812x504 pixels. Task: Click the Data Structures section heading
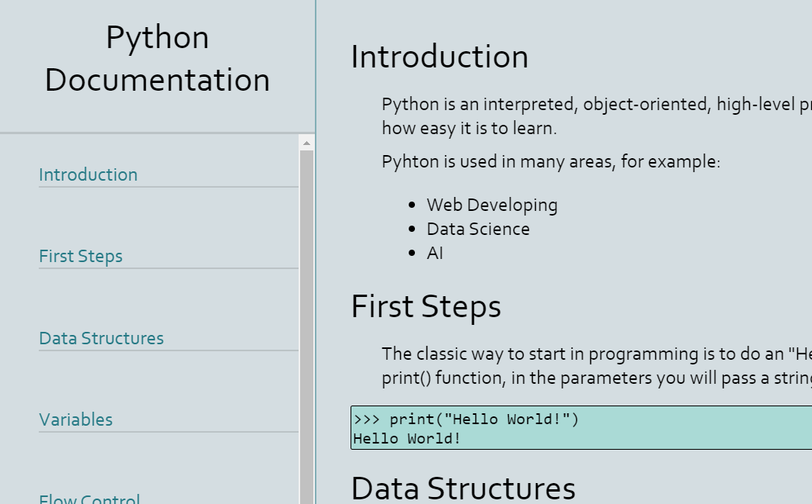tap(463, 488)
